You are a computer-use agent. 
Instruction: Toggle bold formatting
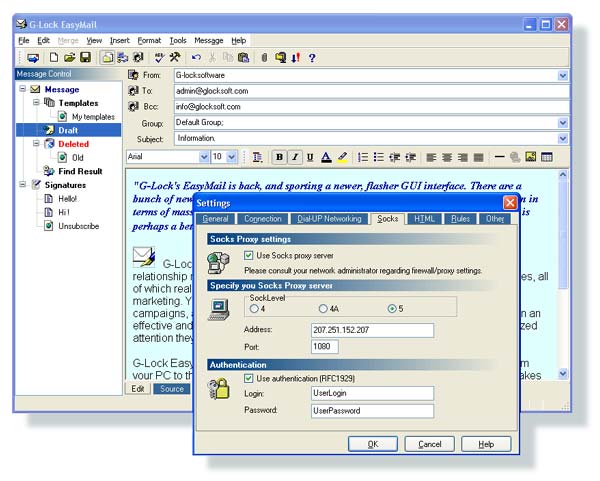279,157
